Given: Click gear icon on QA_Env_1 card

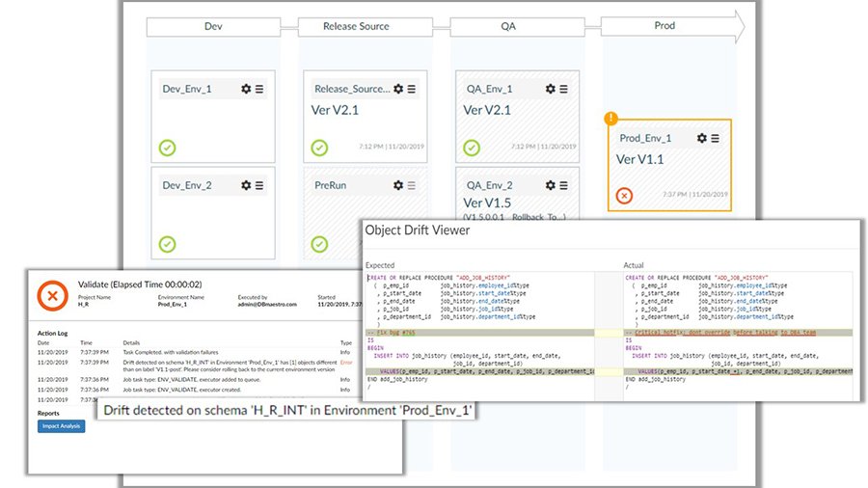Looking at the screenshot, I should click(x=551, y=89).
